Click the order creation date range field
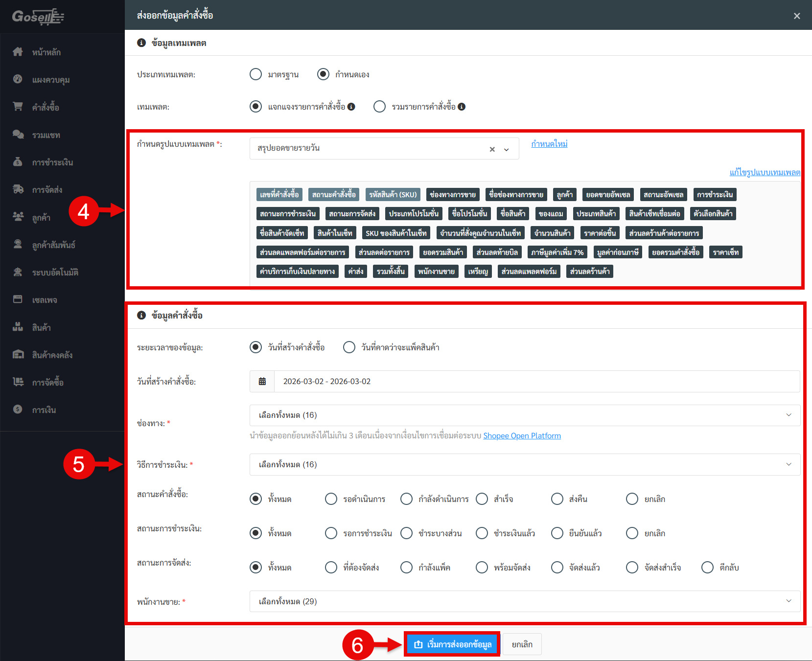 536,382
